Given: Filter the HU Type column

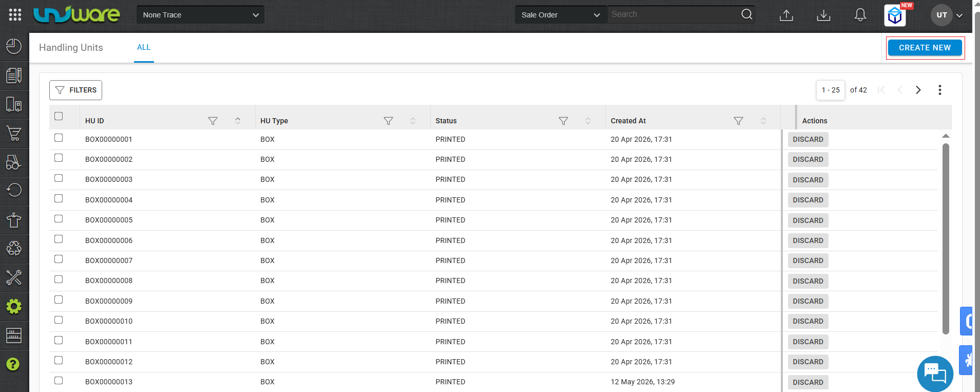Looking at the screenshot, I should tap(388, 121).
